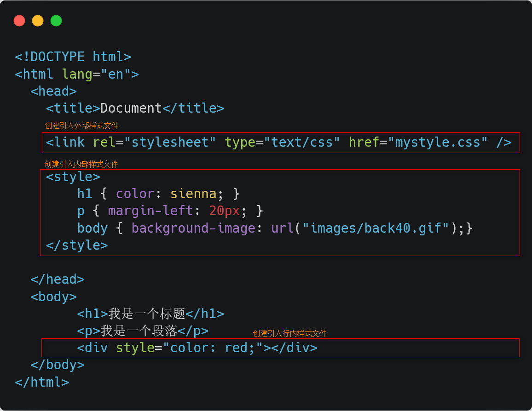Click the h1 color sienna rule
Image resolution: width=532 pixels, height=411 pixels.
[159, 194]
